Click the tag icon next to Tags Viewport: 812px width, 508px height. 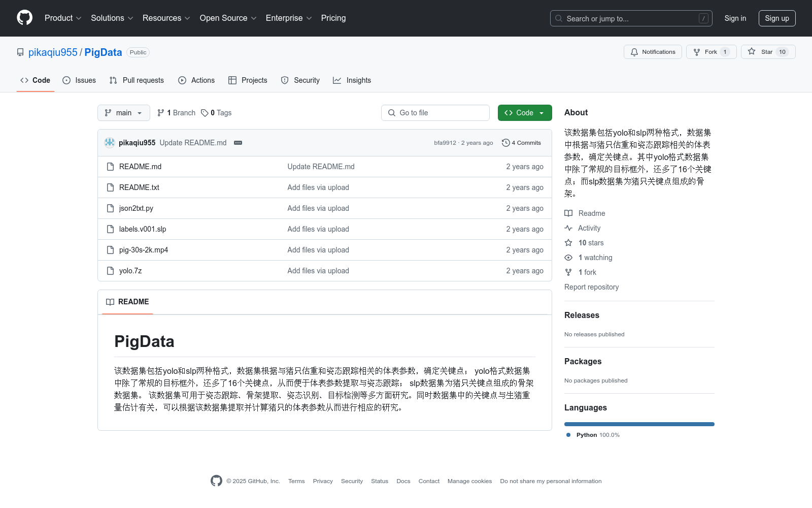point(205,113)
